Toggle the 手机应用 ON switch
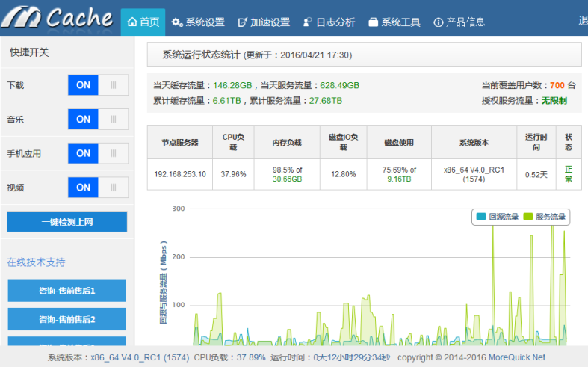 click(x=98, y=153)
